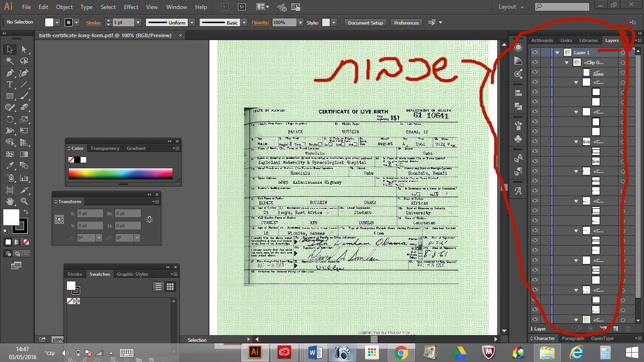Click the Transform X value field
The height and width of the screenshot is (362, 644).
[x=90, y=214]
